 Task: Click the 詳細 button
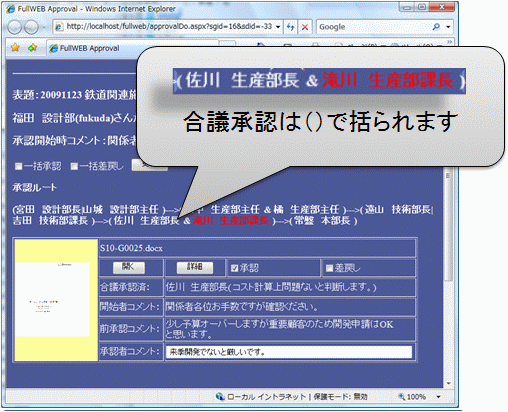tap(195, 267)
